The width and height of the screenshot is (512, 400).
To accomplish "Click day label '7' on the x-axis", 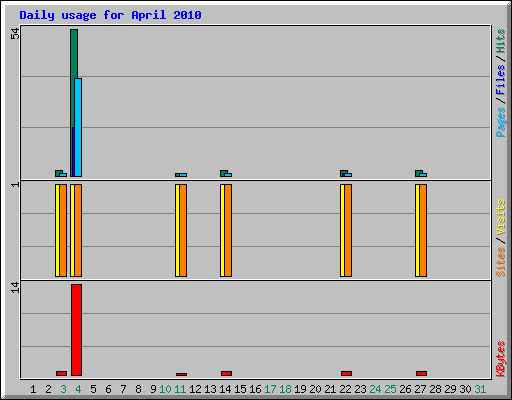I will (x=123, y=389).
